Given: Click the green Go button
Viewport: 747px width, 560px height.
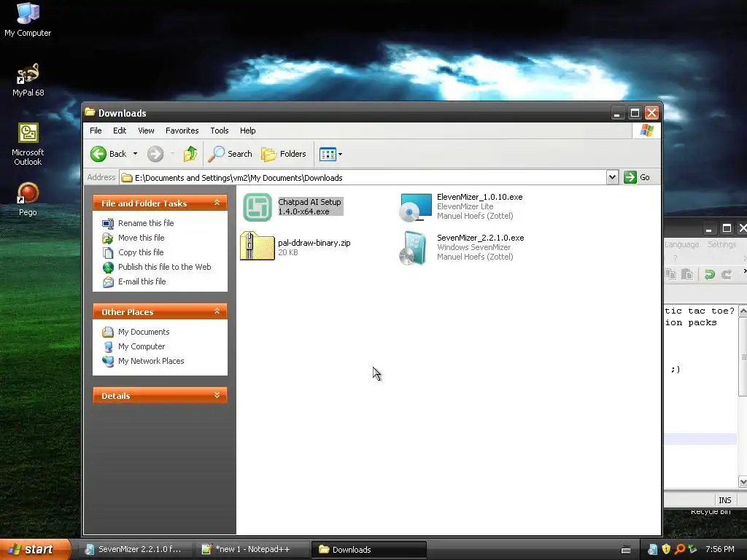Looking at the screenshot, I should pyautogui.click(x=636, y=177).
